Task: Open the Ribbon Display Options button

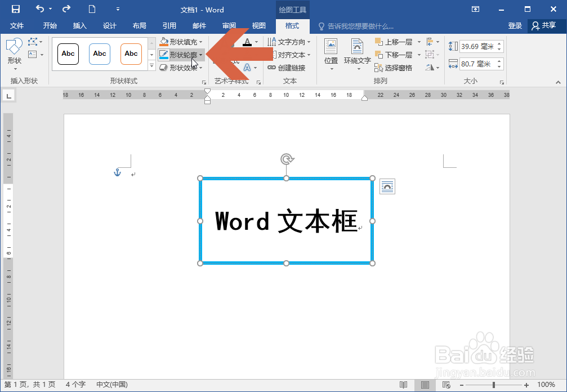Action: tap(476, 10)
